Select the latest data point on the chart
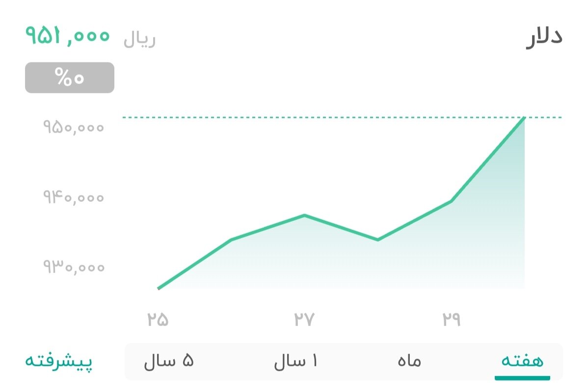Image resolution: width=588 pixels, height=383 pixels. pos(524,118)
